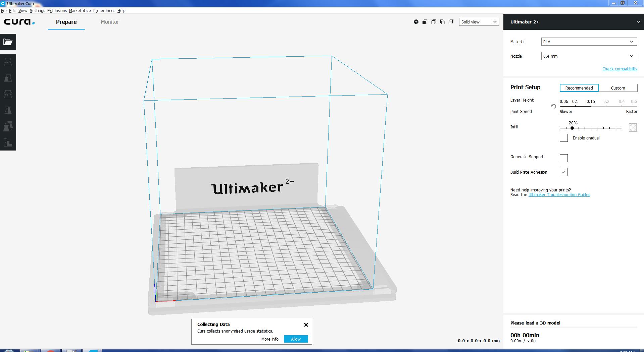Image resolution: width=644 pixels, height=352 pixels.
Task: Open the File menu
Action: click(x=4, y=11)
